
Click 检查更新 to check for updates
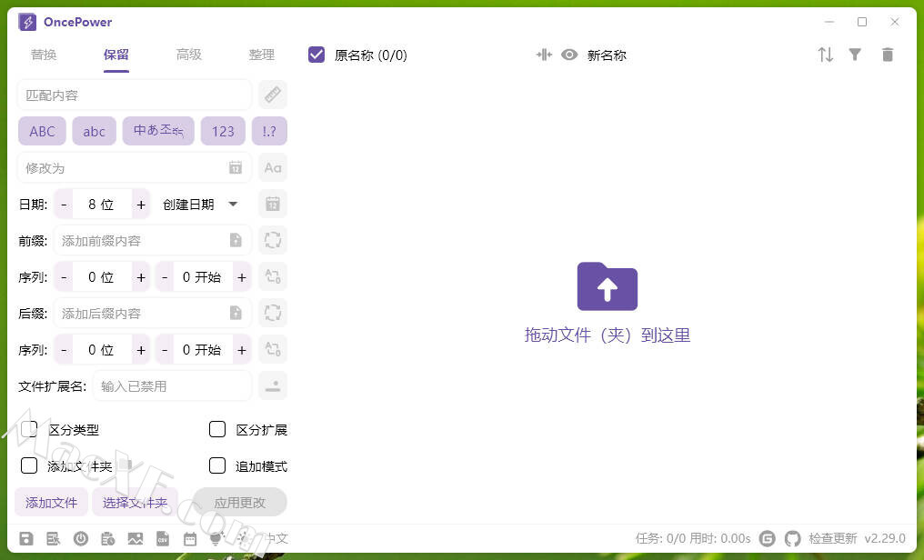point(833,538)
